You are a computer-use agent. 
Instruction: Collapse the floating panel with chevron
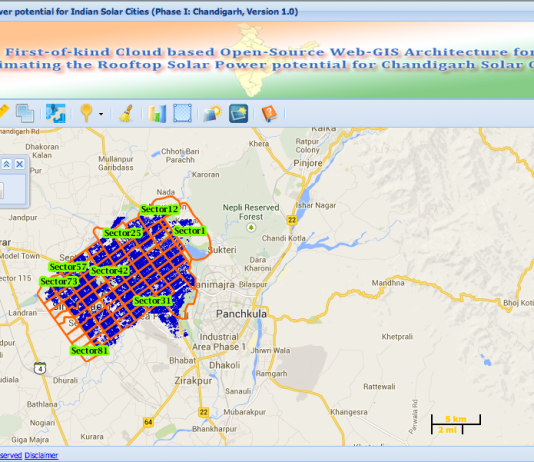[6, 164]
